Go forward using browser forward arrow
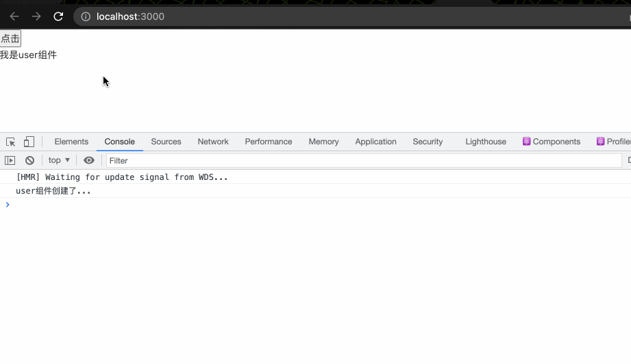The image size is (631, 364). pyautogui.click(x=36, y=16)
